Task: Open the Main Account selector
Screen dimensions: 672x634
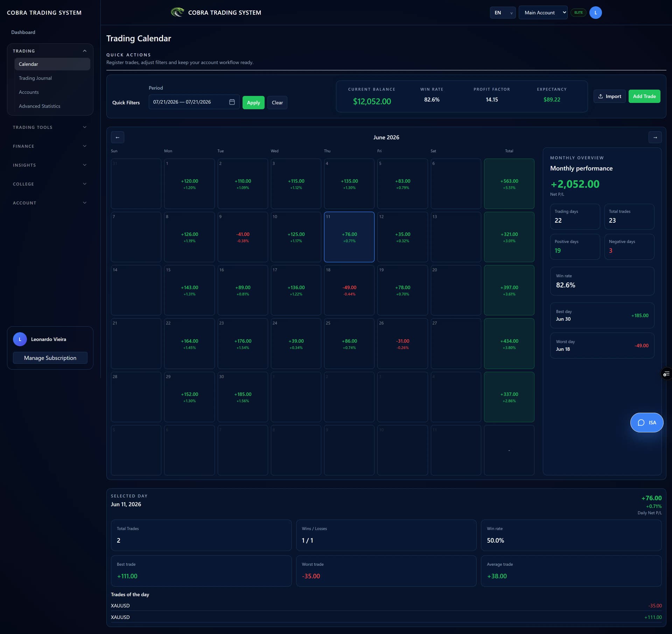Action: pyautogui.click(x=543, y=13)
